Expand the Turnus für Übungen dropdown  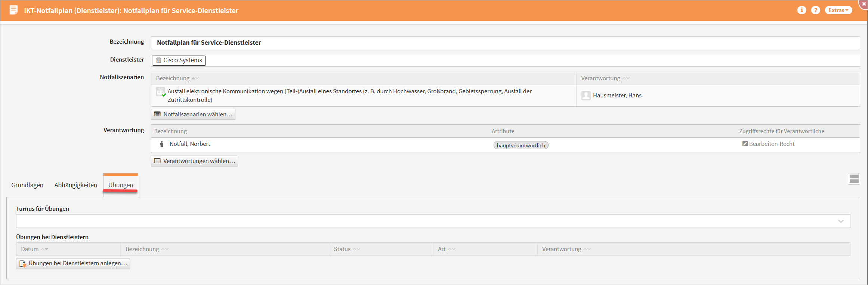point(841,221)
